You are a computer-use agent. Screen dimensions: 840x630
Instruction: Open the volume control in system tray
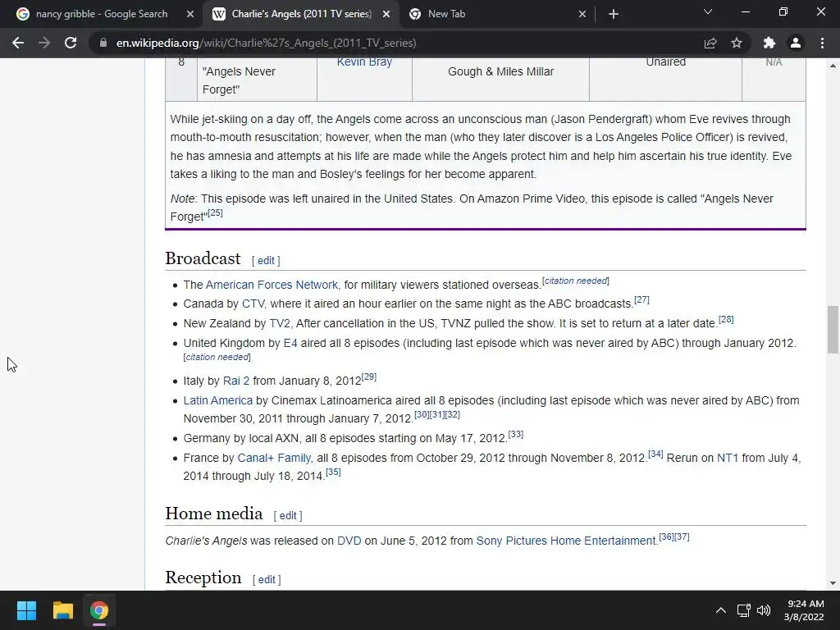tap(764, 610)
